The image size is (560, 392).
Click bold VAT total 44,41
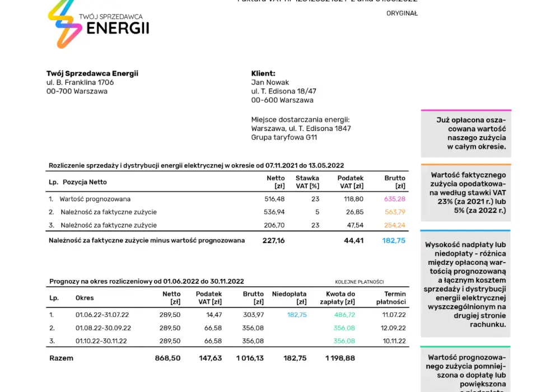tap(353, 241)
